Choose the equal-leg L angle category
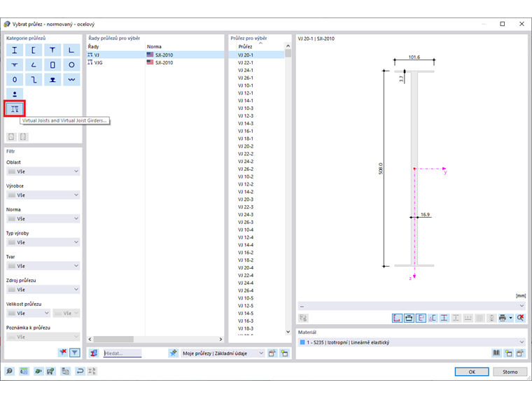The image size is (532, 399). [x=71, y=50]
